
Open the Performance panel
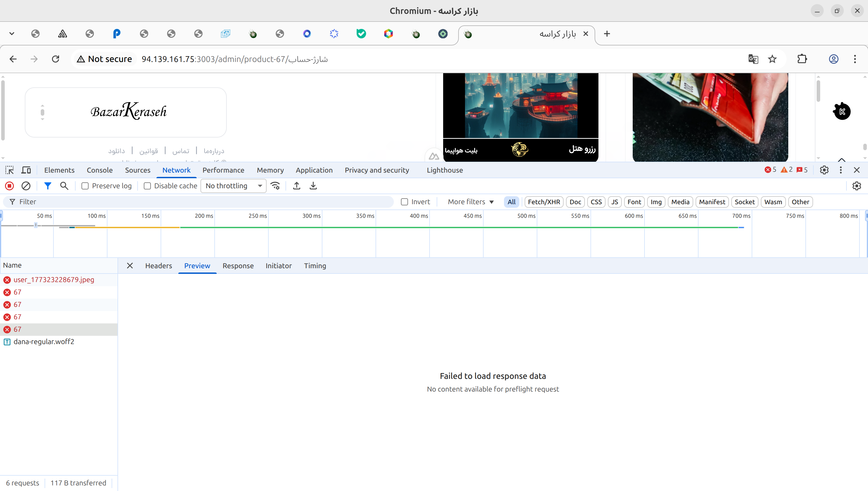[223, 170]
